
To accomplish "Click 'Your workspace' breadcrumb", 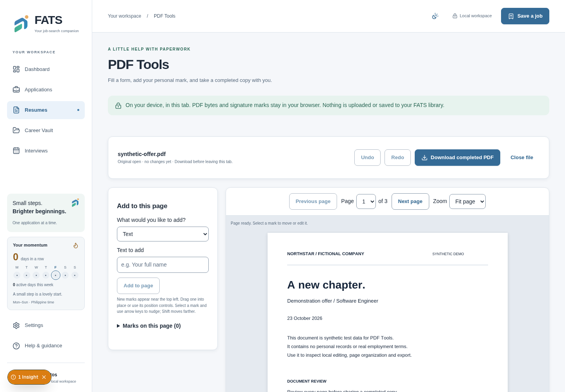I will point(124,16).
